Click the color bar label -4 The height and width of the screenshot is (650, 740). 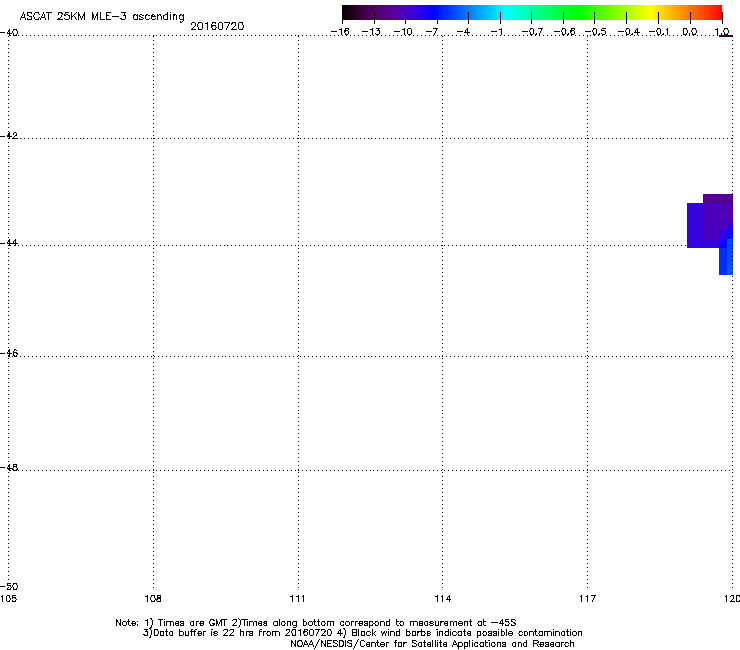463,32
